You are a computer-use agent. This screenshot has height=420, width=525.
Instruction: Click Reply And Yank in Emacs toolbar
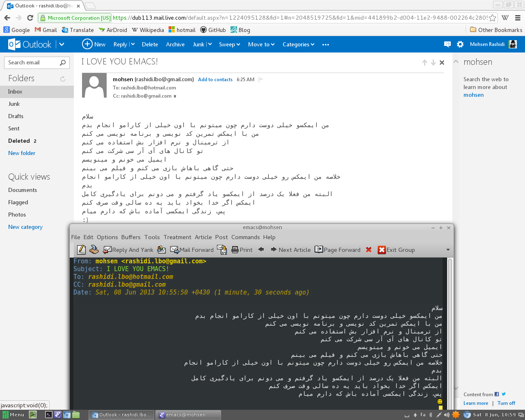point(128,250)
